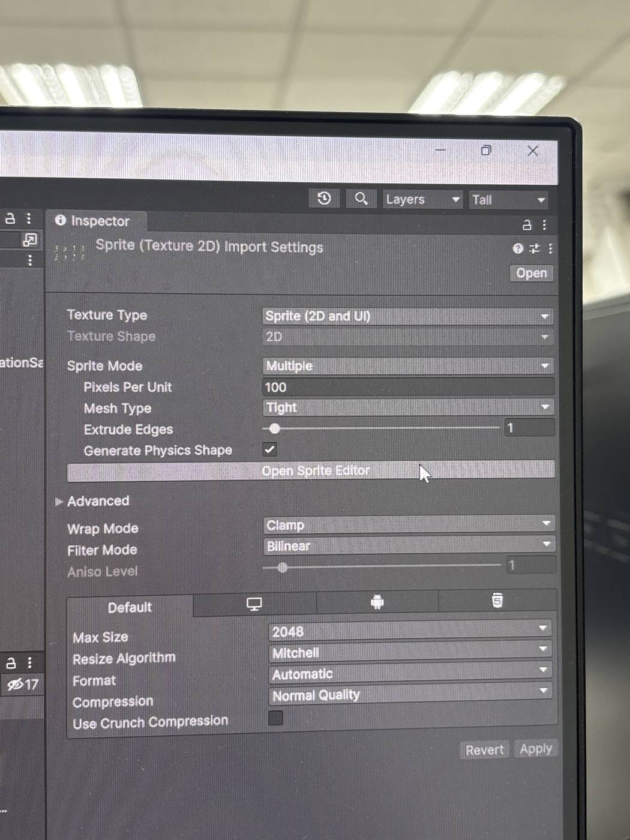Image resolution: width=630 pixels, height=840 pixels.
Task: Click the Revert button
Action: click(485, 750)
